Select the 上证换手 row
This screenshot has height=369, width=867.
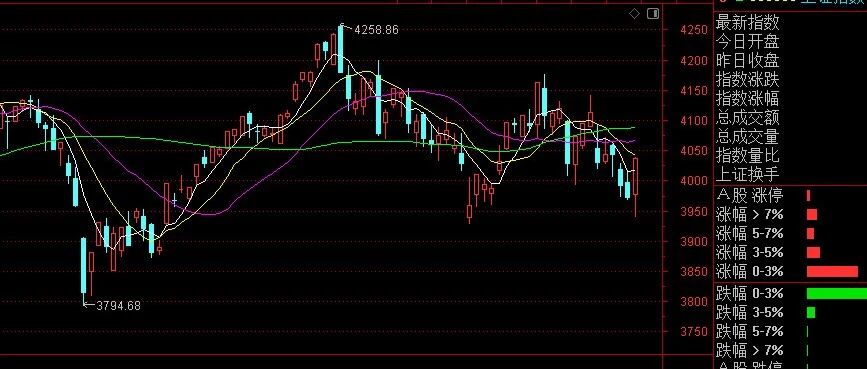(748, 174)
